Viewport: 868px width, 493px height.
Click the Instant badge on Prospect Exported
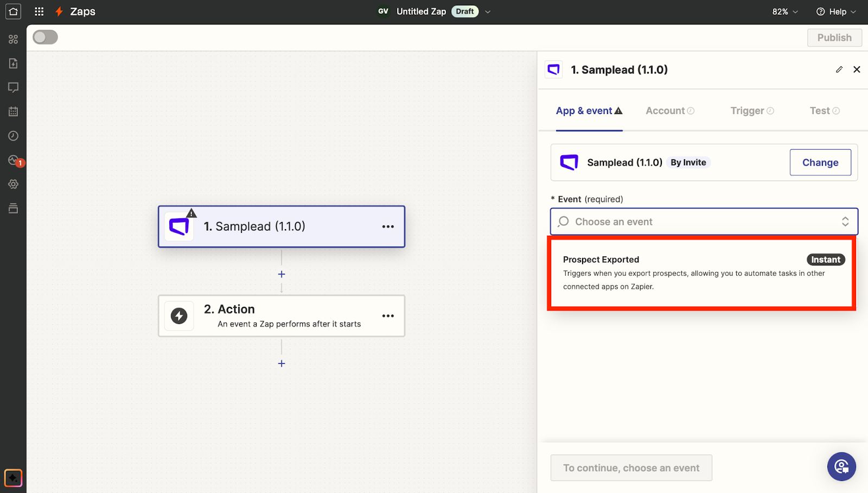pos(826,260)
